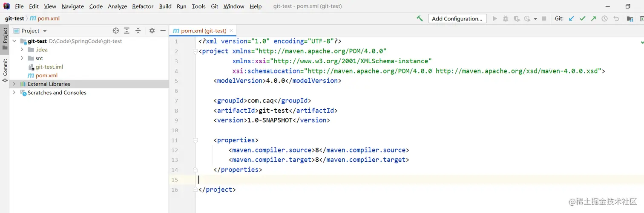Click the Scratches and Consoles icon
Screen dimensions: 644x213
(x=23, y=93)
